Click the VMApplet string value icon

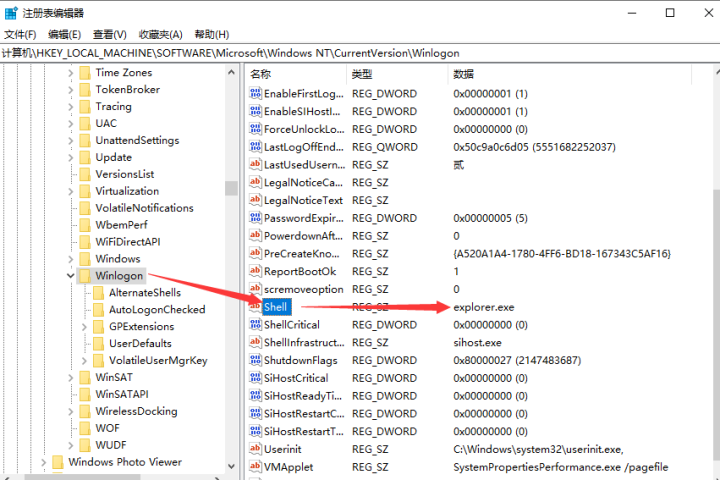(x=255, y=467)
